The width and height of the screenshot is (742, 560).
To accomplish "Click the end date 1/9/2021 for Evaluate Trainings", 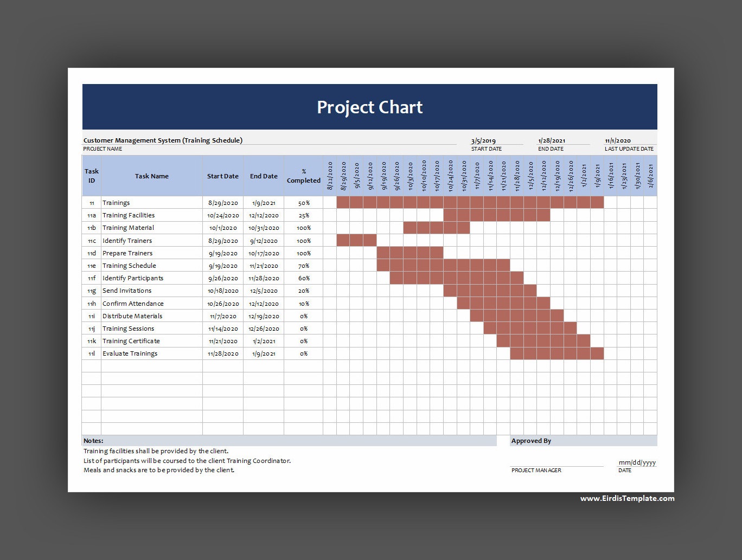I will 264,353.
